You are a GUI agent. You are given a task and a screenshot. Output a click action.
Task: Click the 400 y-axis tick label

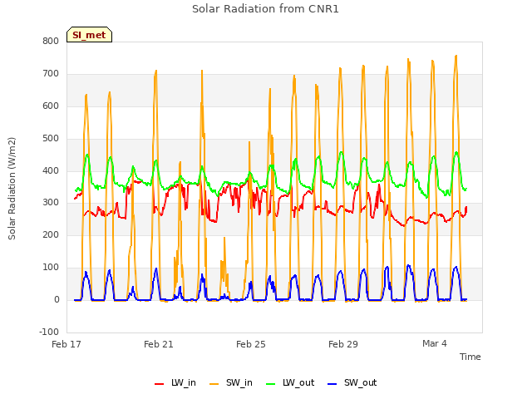(51, 170)
